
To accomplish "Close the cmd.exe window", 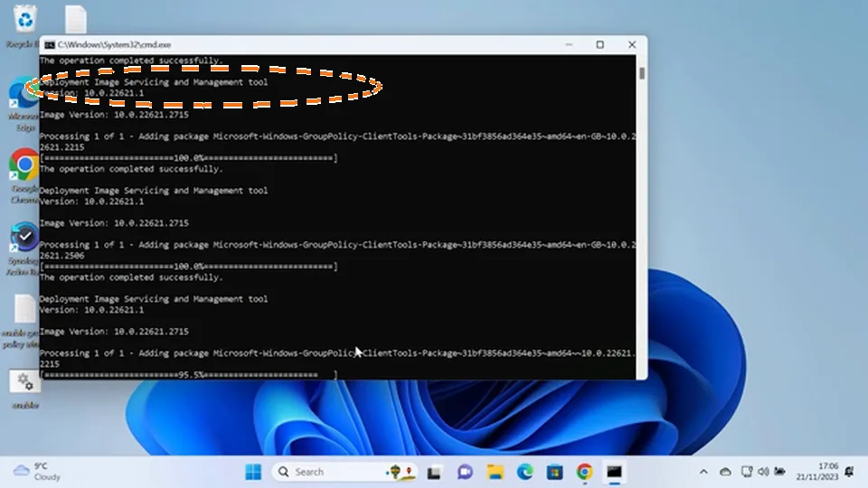I will [x=632, y=45].
